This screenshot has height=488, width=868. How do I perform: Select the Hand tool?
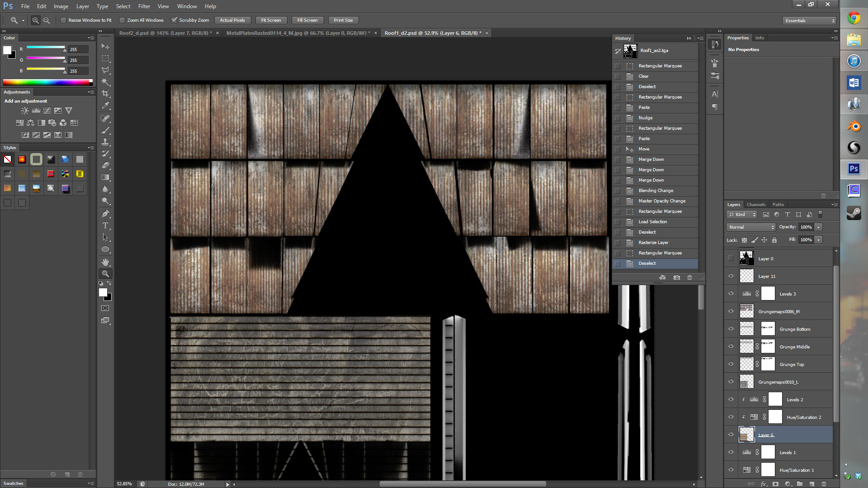(x=105, y=262)
